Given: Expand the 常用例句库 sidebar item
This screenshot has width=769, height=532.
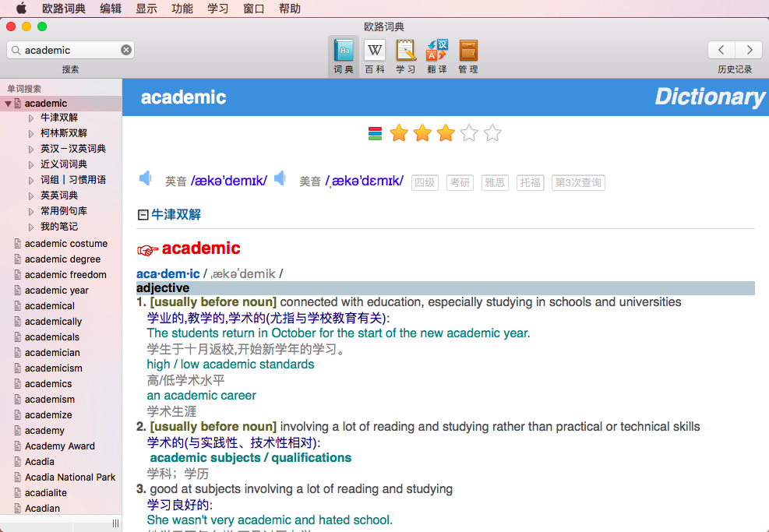Looking at the screenshot, I should 31,211.
